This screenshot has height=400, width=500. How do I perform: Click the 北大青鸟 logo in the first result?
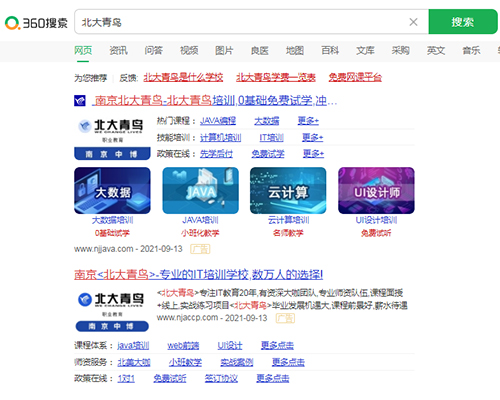112,138
